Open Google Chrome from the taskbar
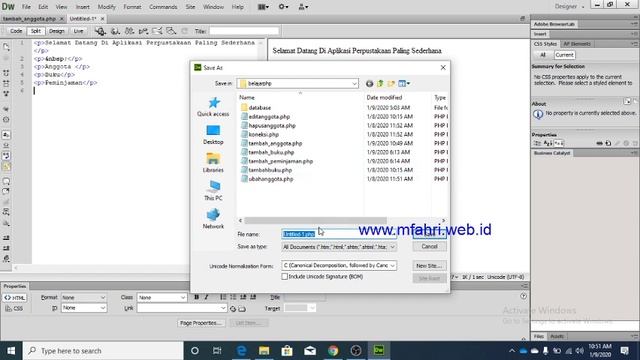The image size is (640, 360). click(x=333, y=350)
